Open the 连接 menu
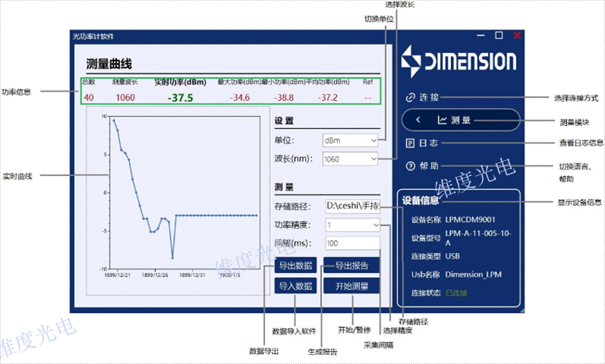 [423, 97]
